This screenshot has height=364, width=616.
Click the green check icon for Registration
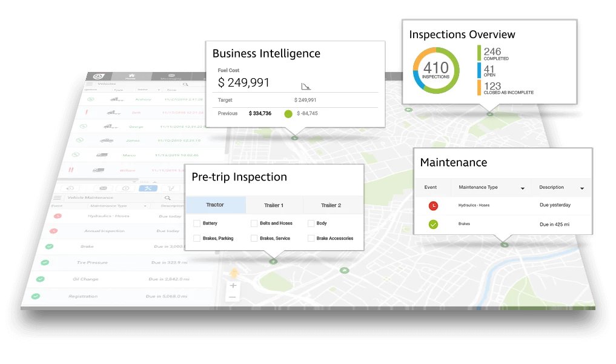pyautogui.click(x=35, y=296)
